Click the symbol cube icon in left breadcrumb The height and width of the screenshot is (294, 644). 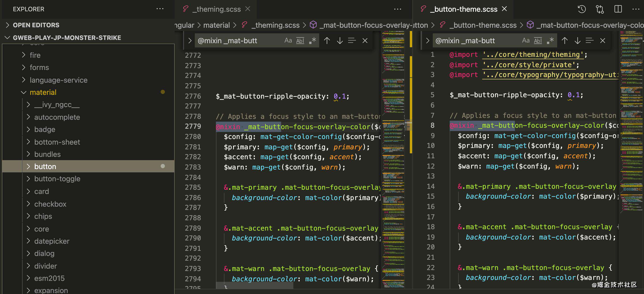313,25
